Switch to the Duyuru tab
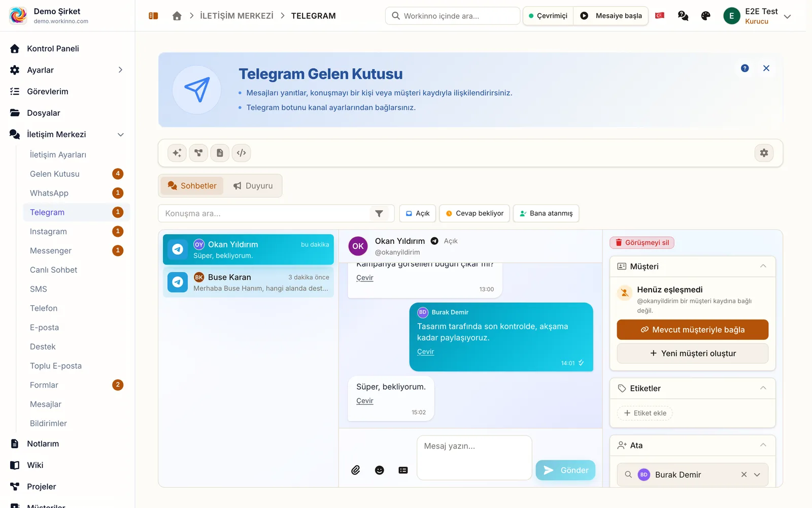 [253, 186]
